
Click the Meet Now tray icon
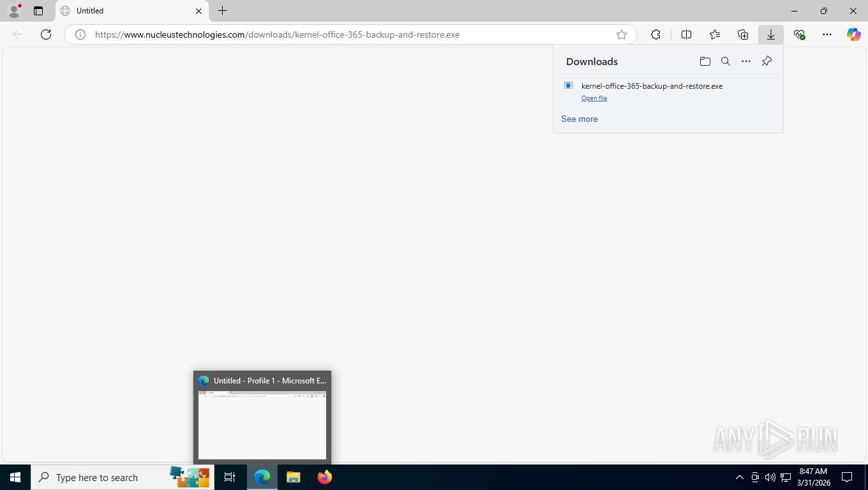[x=755, y=477]
